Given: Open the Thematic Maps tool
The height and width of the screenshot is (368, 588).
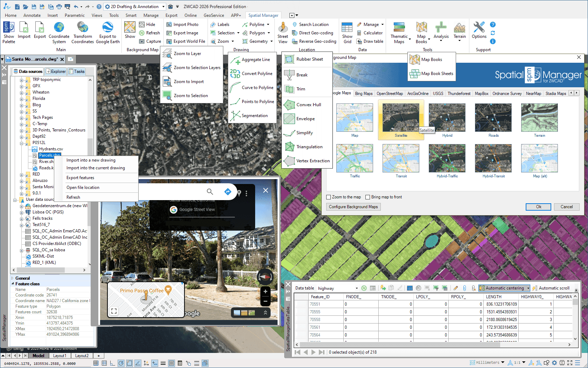Looking at the screenshot, I should (x=399, y=27).
